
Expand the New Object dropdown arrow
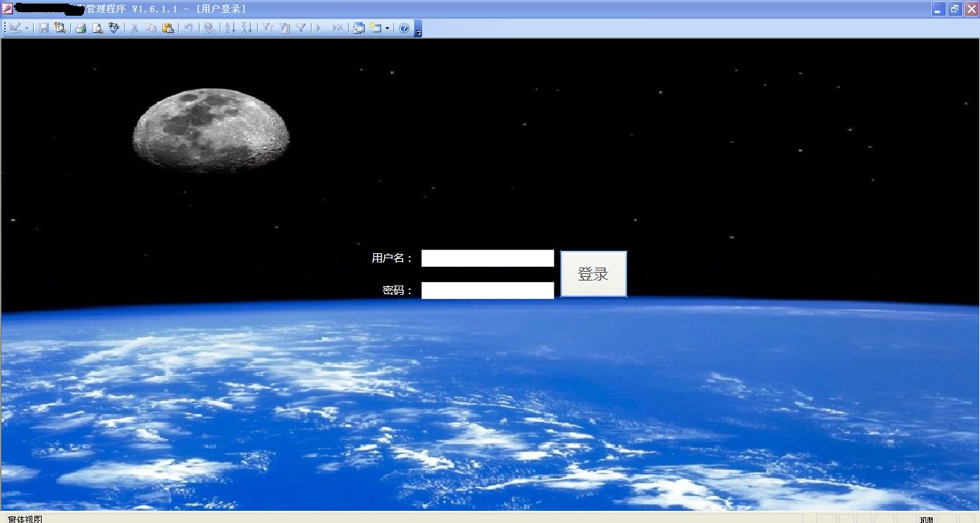388,28
